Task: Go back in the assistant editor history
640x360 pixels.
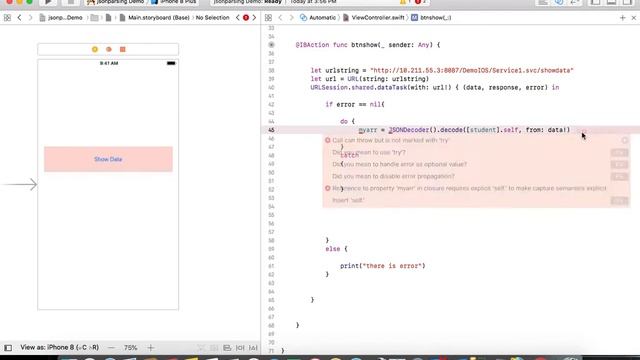Action: tap(280, 18)
